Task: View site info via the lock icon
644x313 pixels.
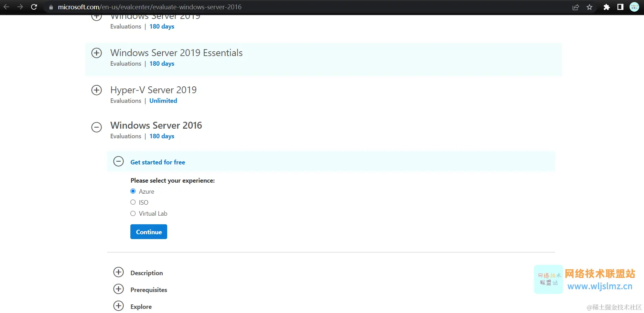Action: [51, 7]
